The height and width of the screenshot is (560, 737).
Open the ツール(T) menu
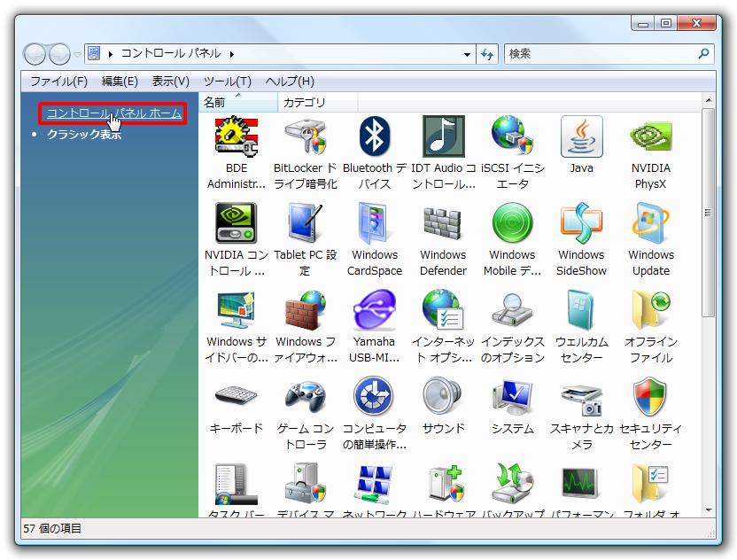[x=227, y=81]
